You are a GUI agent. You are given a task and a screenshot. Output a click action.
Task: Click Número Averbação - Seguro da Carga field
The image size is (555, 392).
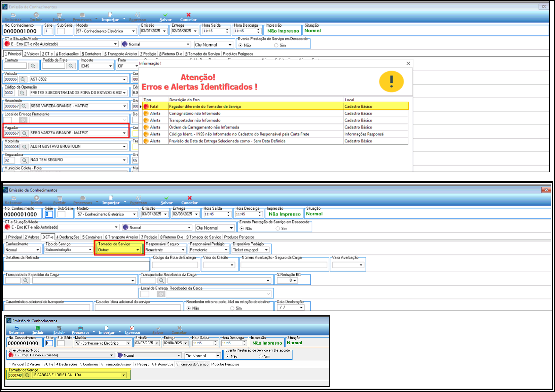(x=284, y=265)
